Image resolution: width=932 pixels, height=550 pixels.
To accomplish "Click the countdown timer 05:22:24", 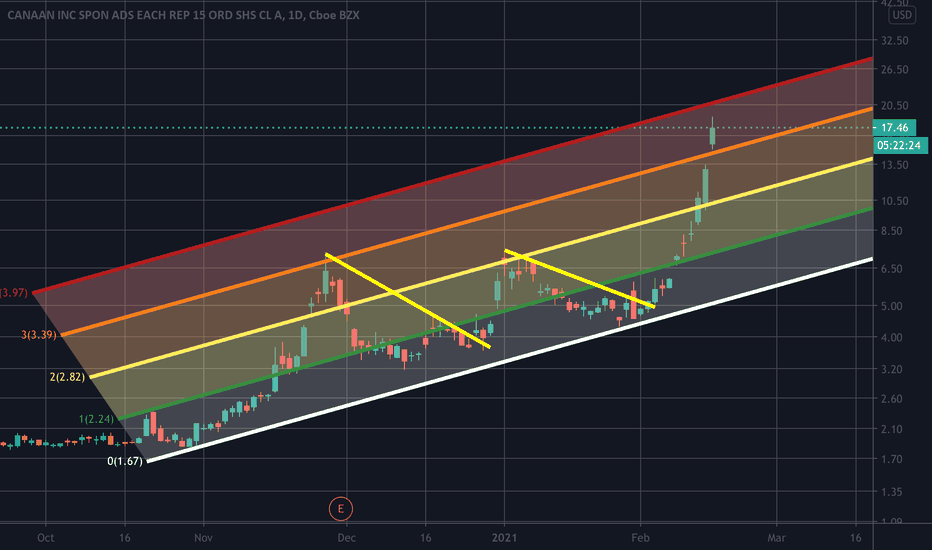I will coord(902,145).
